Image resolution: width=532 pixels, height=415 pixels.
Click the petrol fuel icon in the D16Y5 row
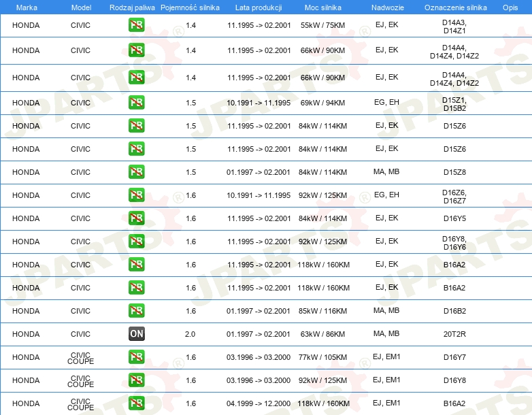pyautogui.click(x=136, y=218)
